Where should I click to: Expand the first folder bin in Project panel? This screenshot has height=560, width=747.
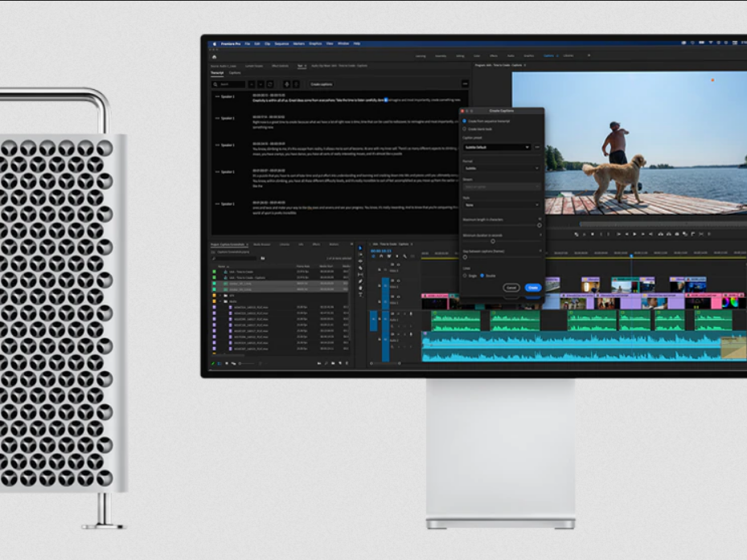(x=220, y=296)
